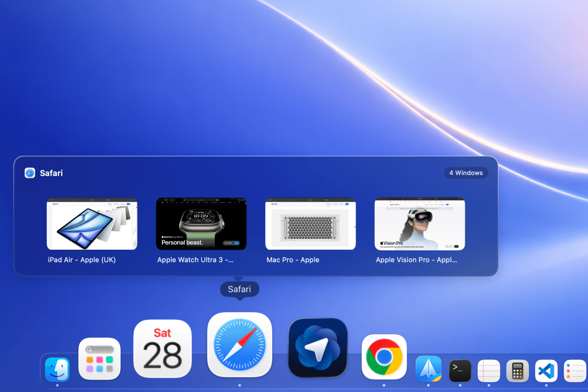The image size is (588, 392).
Task: Select the Apple Watch Ultra 3 window preview
Action: [x=201, y=224]
